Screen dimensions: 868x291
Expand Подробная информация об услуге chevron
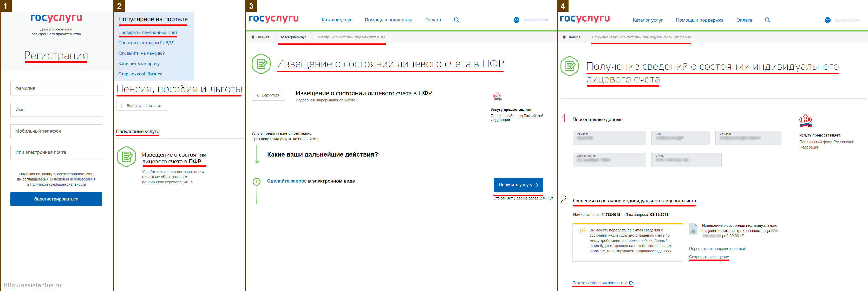[357, 100]
